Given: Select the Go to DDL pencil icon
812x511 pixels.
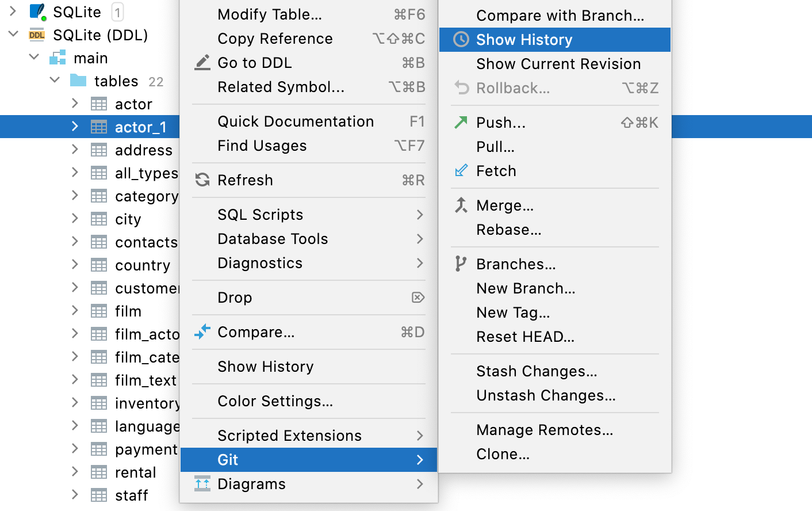Looking at the screenshot, I should [x=202, y=62].
